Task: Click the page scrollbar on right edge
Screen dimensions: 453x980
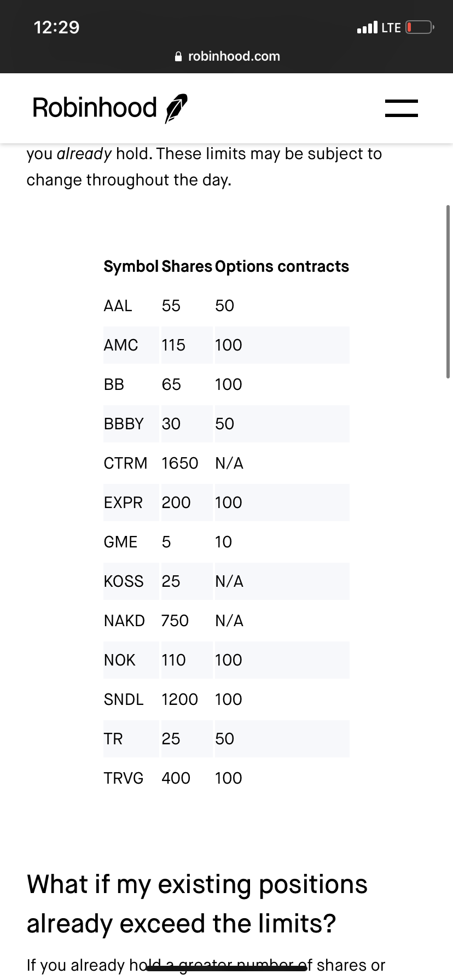Action: pyautogui.click(x=448, y=291)
